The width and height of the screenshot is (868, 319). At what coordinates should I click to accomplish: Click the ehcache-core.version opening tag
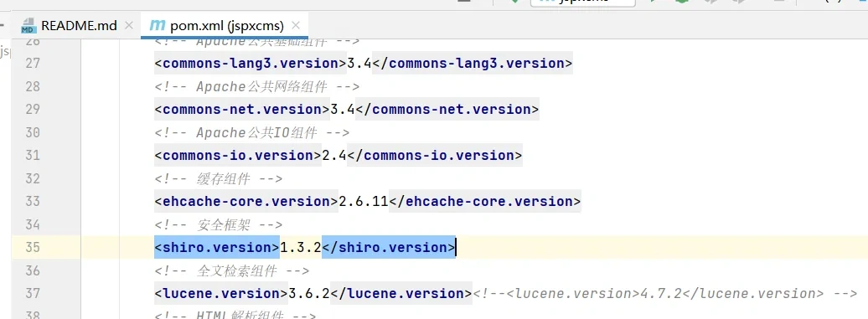pos(246,201)
